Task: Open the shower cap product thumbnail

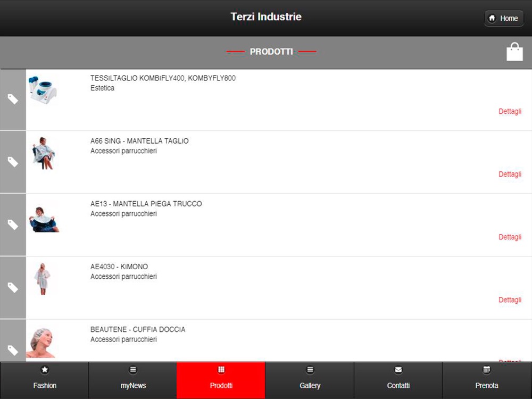Action: click(x=41, y=343)
